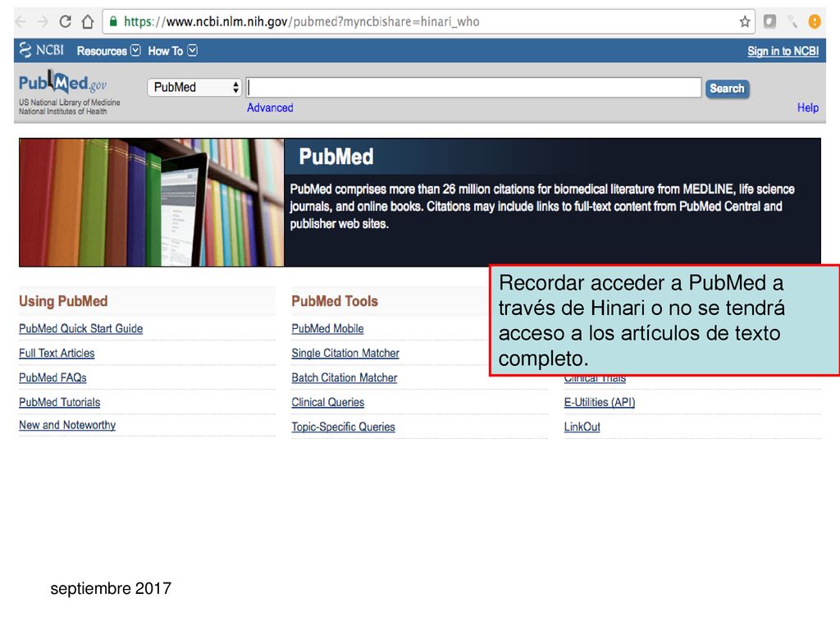Image resolution: width=840 pixels, height=630 pixels.
Task: Open Advanced search link
Action: tap(270, 107)
